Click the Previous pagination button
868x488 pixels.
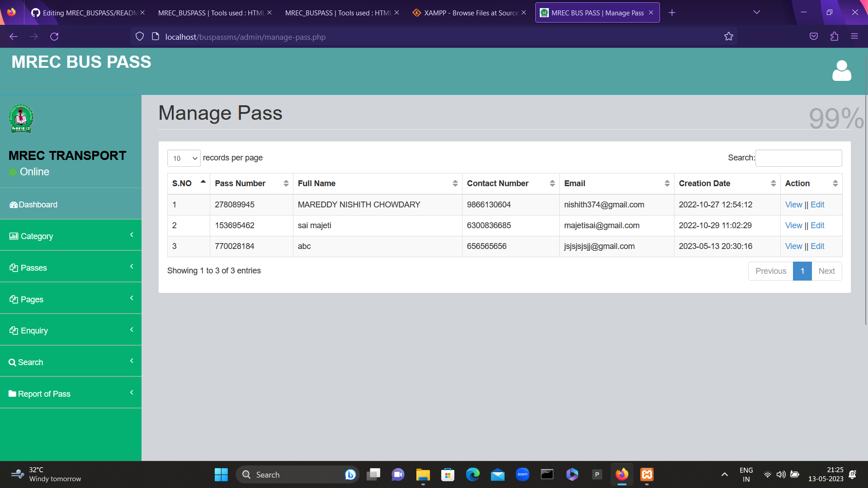click(x=771, y=271)
